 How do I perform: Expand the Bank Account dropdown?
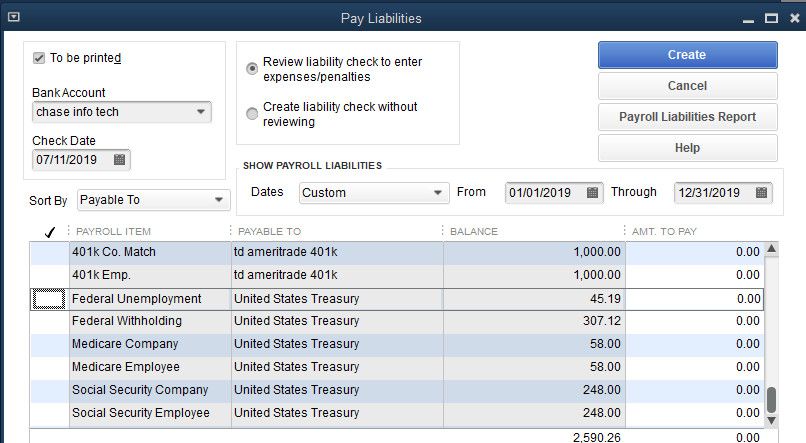point(200,112)
